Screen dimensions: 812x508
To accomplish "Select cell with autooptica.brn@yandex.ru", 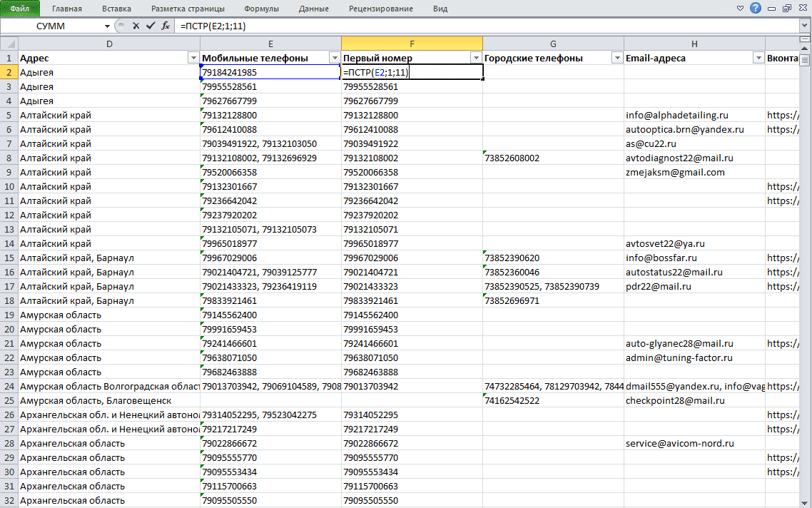I will pos(694,129).
